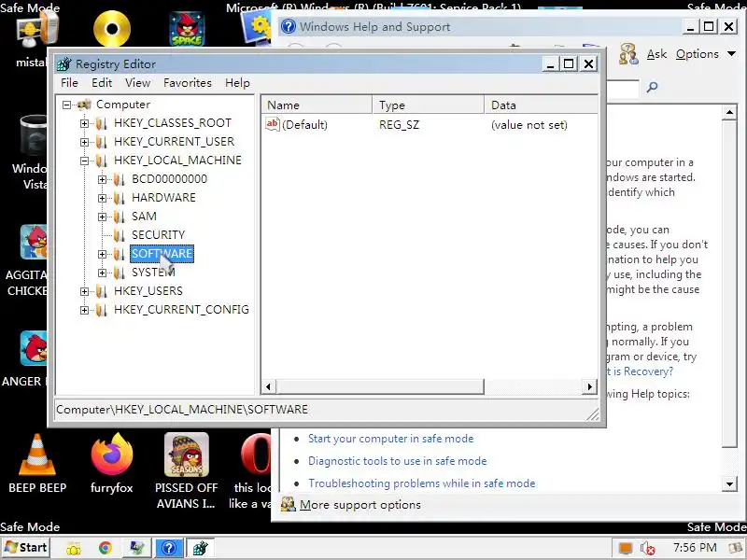The image size is (747, 560).
Task: Open 'Troubleshooting problems while in safe mode' link
Action: point(422,483)
